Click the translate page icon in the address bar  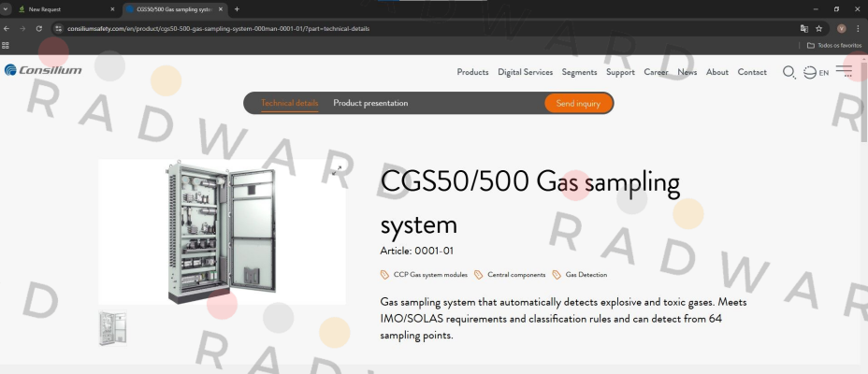tap(803, 28)
